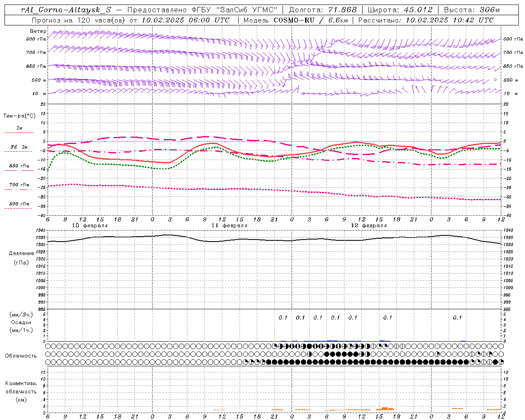Click the Осадки panel label
The width and height of the screenshot is (525, 420).
[21, 322]
